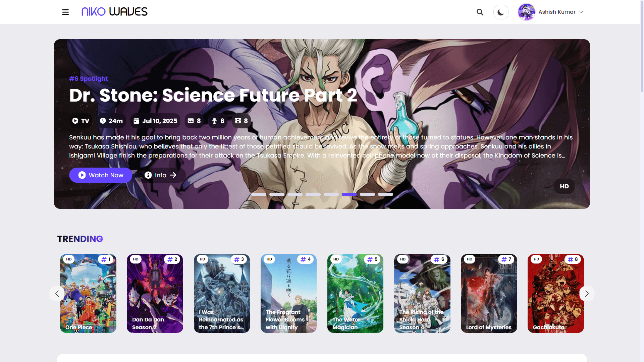Open the Gachiakuta trending card
The height and width of the screenshot is (362, 644).
(x=555, y=293)
